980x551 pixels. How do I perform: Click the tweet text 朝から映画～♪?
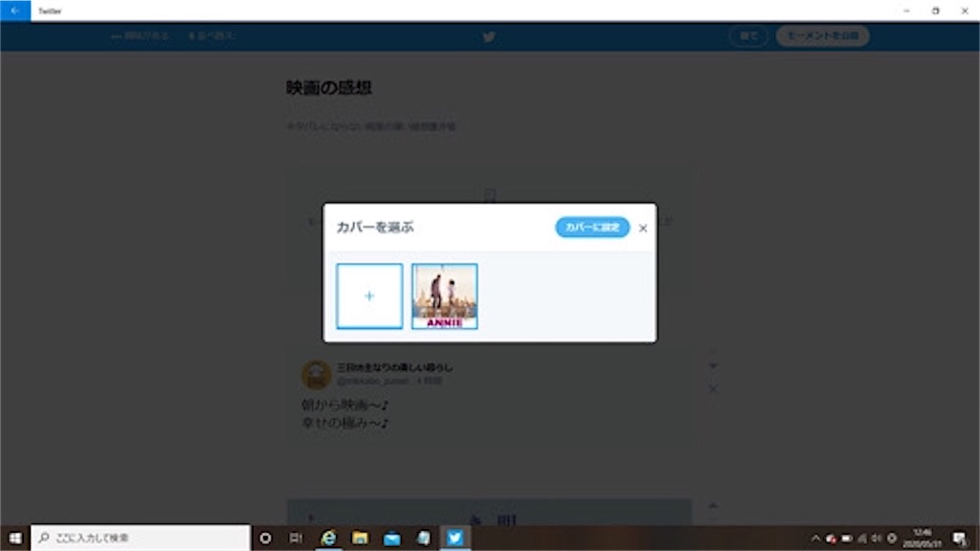[x=345, y=405]
